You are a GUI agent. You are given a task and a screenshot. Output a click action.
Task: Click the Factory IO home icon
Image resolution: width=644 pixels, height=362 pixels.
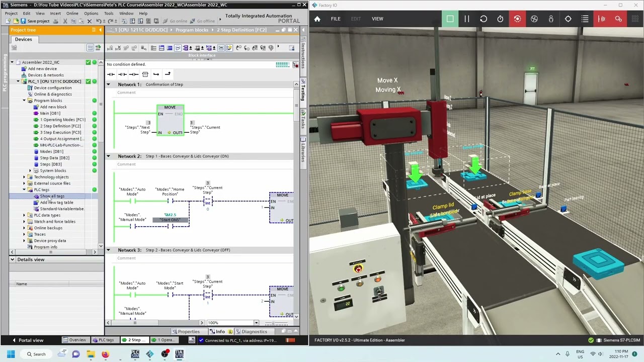click(x=317, y=19)
